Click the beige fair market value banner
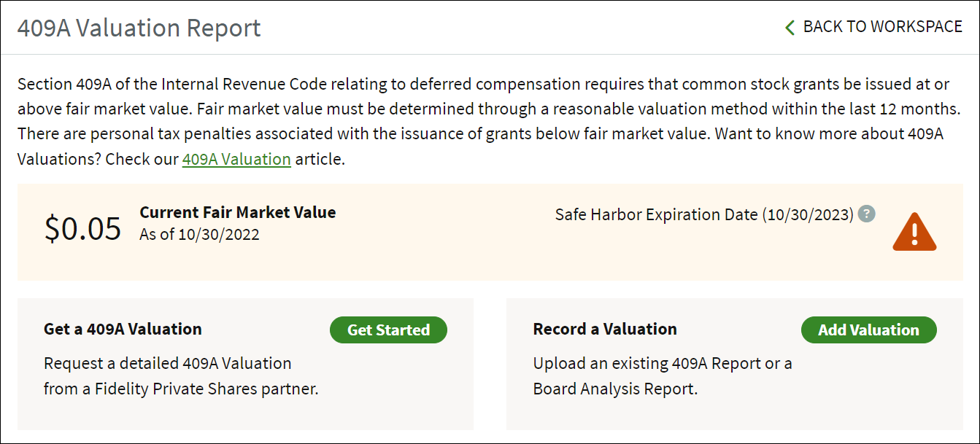Image resolution: width=980 pixels, height=444 pixels. click(490, 232)
